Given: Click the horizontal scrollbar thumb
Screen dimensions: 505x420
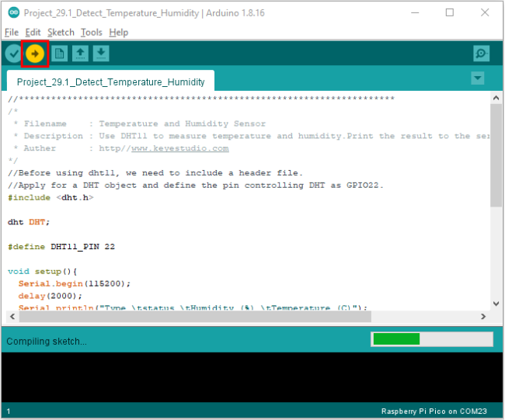Looking at the screenshot, I should (195, 317).
